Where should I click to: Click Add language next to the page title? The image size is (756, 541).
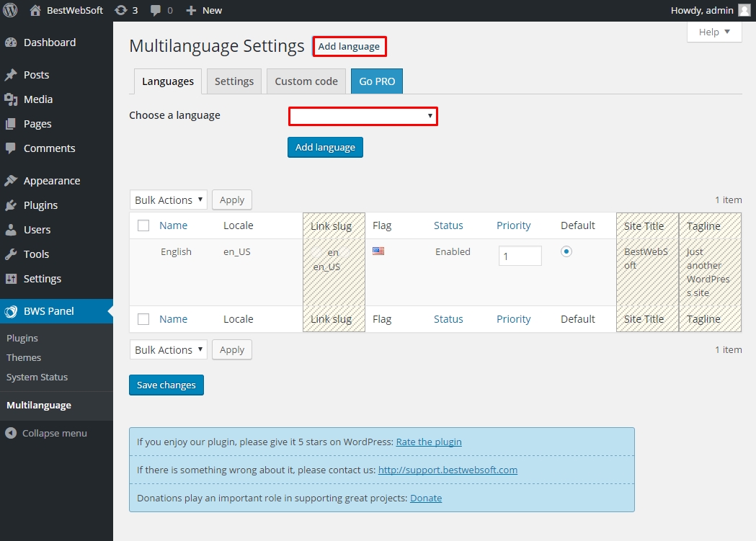coord(349,47)
